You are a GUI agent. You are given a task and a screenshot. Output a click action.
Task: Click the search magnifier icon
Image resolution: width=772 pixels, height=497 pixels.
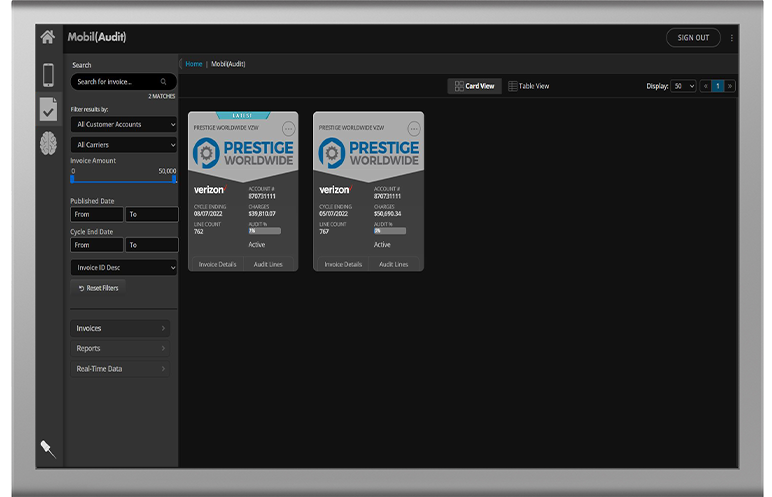pyautogui.click(x=163, y=82)
